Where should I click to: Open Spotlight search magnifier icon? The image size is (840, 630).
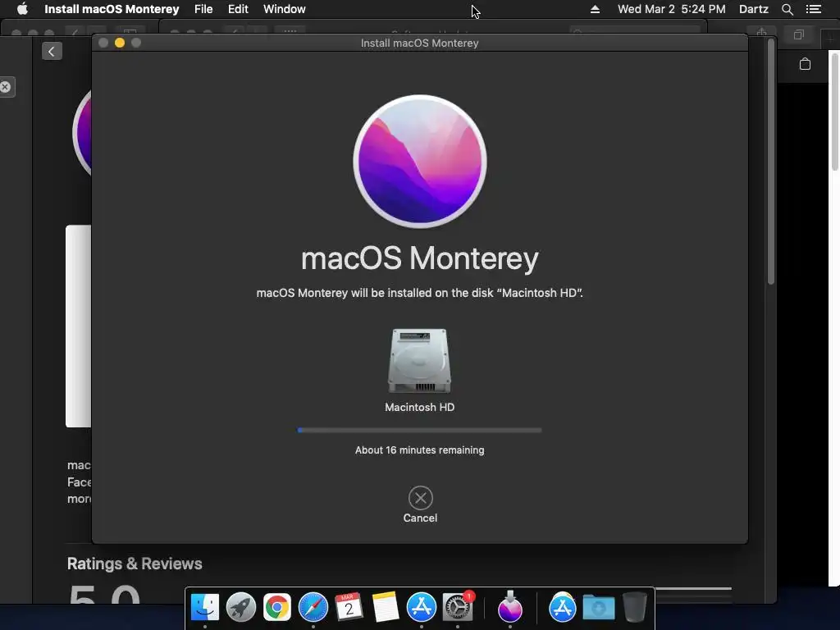[787, 9]
